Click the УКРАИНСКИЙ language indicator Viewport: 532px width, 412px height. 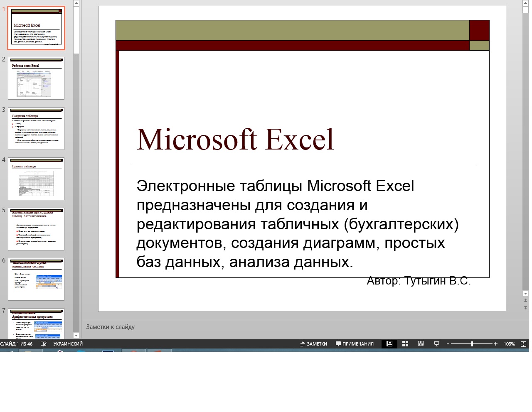68,344
